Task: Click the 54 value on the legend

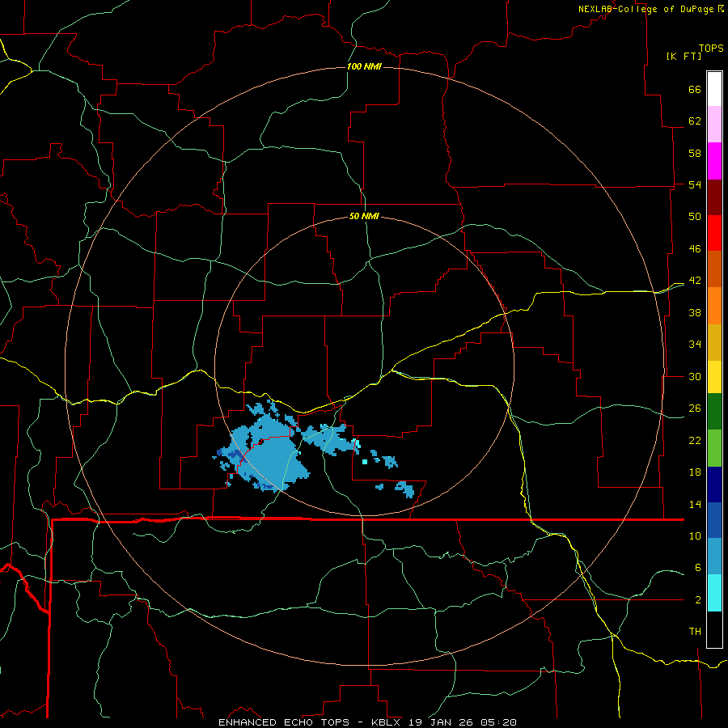Action: click(695, 184)
